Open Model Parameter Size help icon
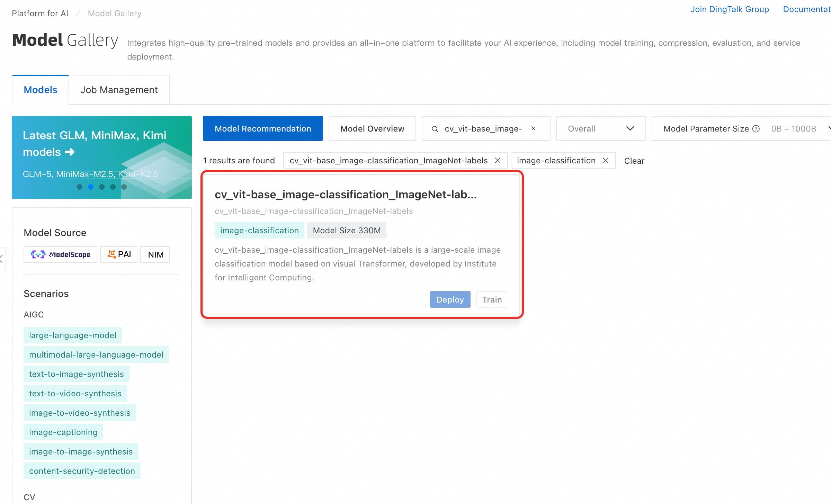831x504 pixels. (756, 129)
